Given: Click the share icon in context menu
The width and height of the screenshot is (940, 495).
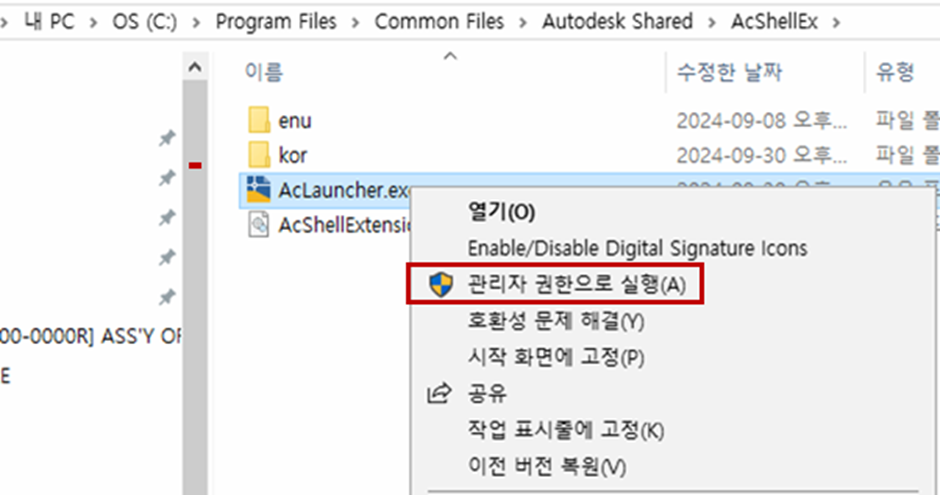Looking at the screenshot, I should (439, 393).
